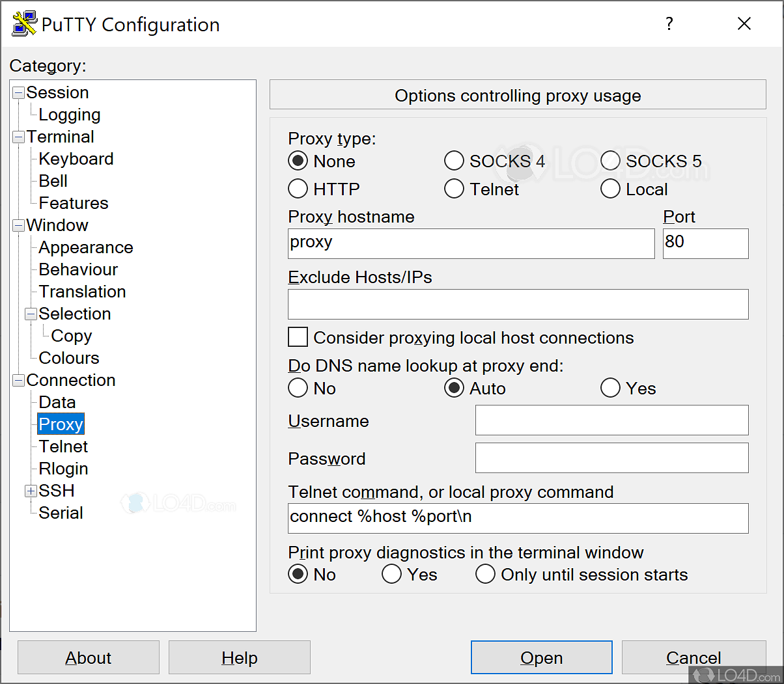Collapse the Window category
Screen dimensions: 784x684
[x=18, y=225]
